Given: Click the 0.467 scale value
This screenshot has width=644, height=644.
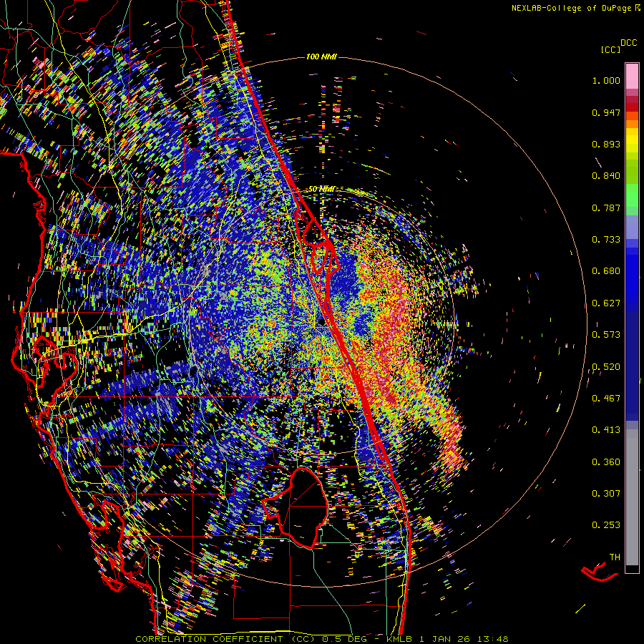Looking at the screenshot, I should tap(606, 399).
